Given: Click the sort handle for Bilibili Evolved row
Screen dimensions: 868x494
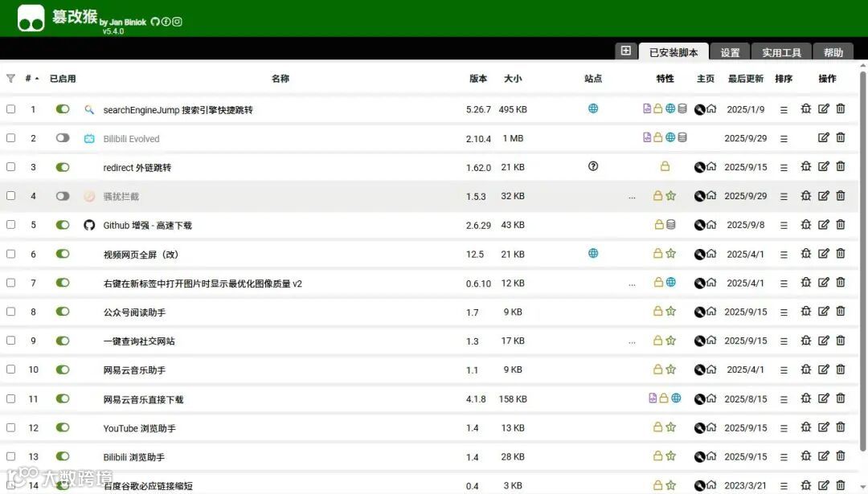Looking at the screenshot, I should pyautogui.click(x=784, y=139).
